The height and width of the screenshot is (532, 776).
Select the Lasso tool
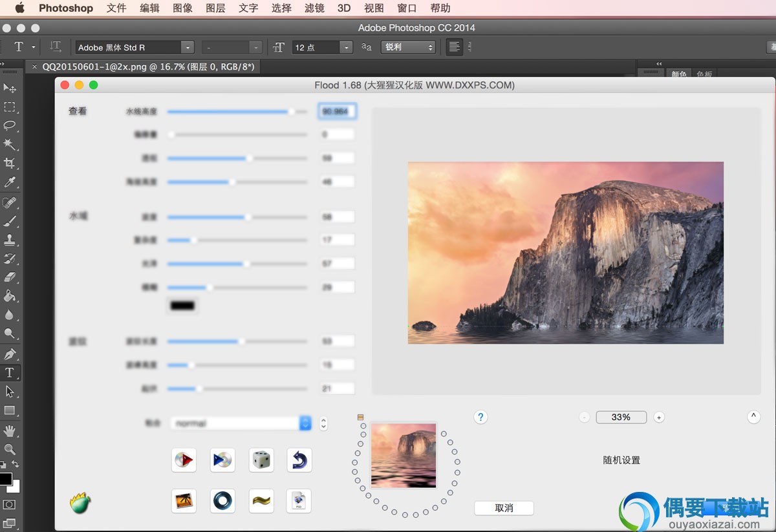click(x=10, y=125)
